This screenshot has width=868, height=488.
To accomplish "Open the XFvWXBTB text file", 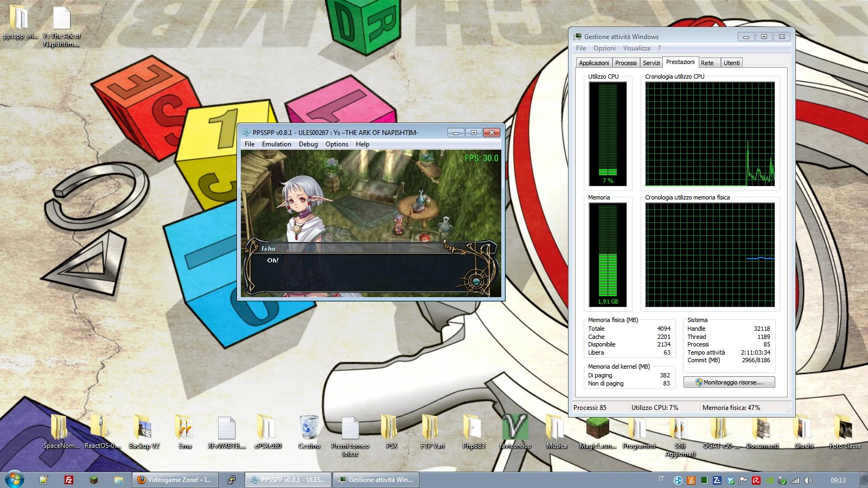I will 227,432.
